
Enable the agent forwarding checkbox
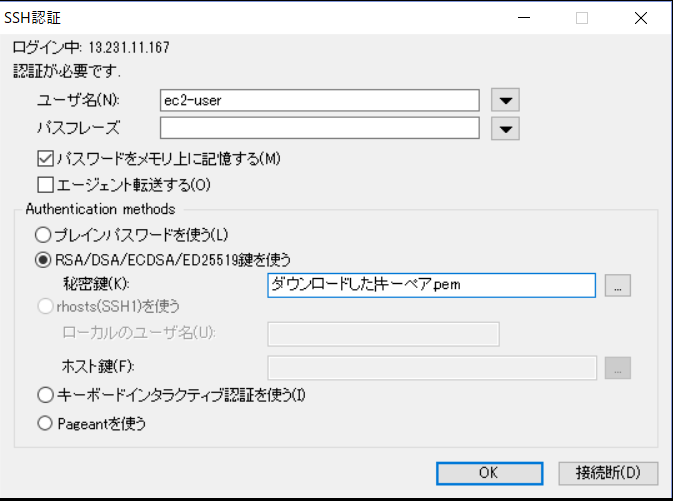tap(45, 185)
